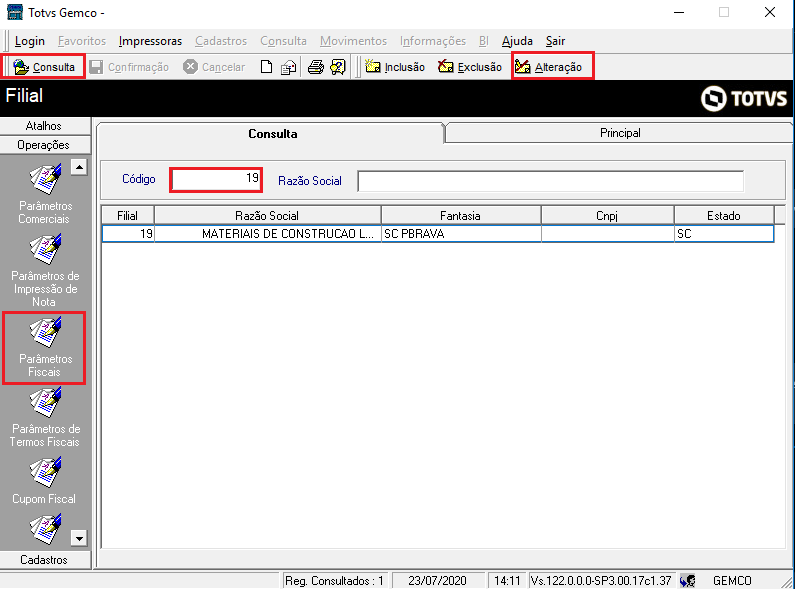This screenshot has height=589, width=795.
Task: Click the Exclusão toolbar button
Action: coord(469,67)
